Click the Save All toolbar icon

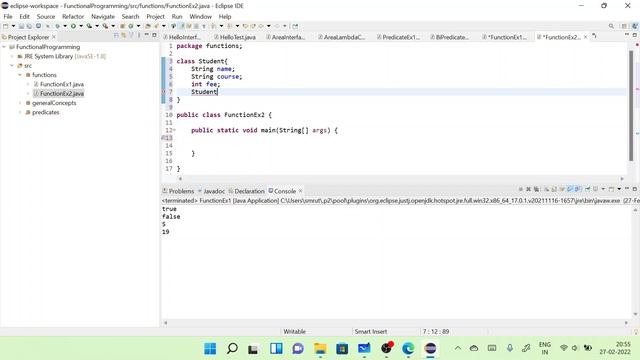29,26
